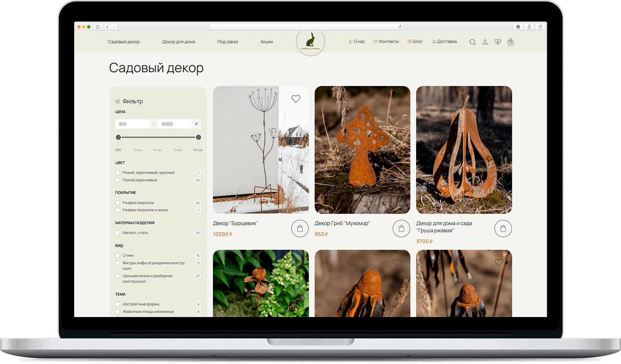621x364 pixels.
Task: Add "Декор Борщевик" to cart via bag icon
Action: pyautogui.click(x=300, y=228)
